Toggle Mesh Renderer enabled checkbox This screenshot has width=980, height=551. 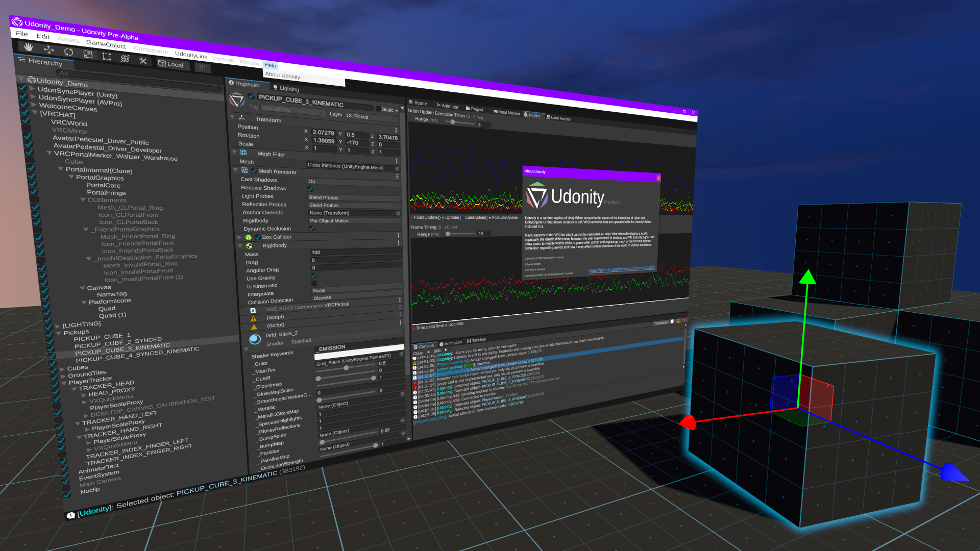tap(254, 171)
